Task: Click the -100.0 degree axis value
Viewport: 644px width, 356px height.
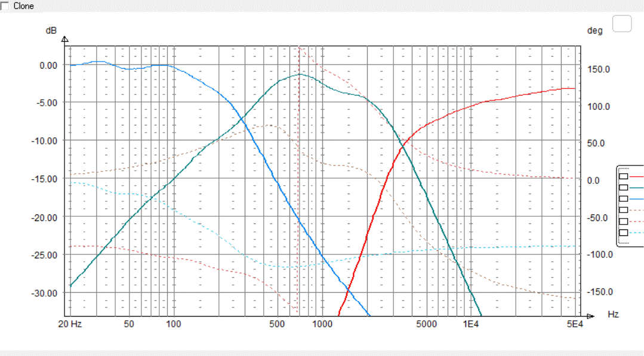Action: pyautogui.click(x=600, y=254)
